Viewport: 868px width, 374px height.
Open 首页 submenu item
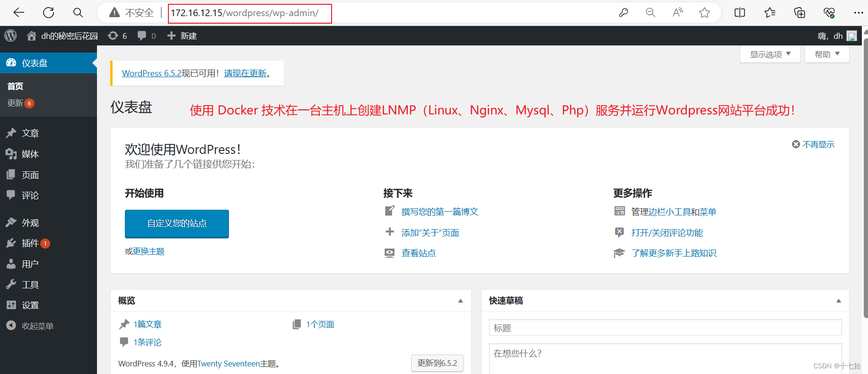coord(15,86)
